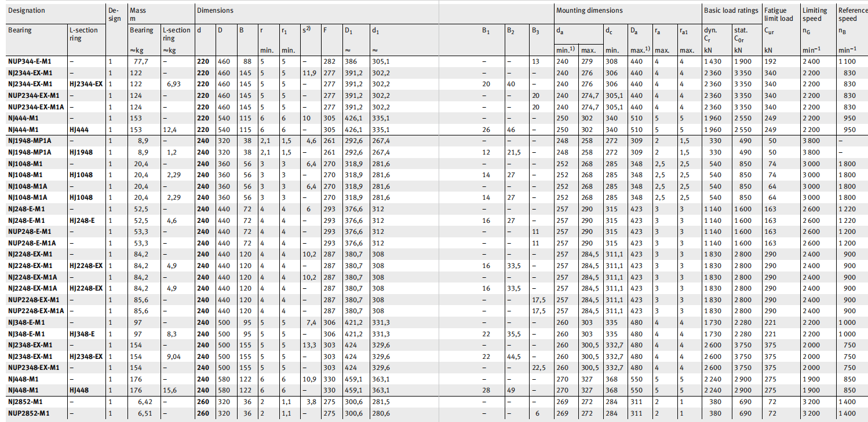Click the NUP2348-EX-M1 bearing designation
The width and height of the screenshot is (868, 422).
pos(34,368)
